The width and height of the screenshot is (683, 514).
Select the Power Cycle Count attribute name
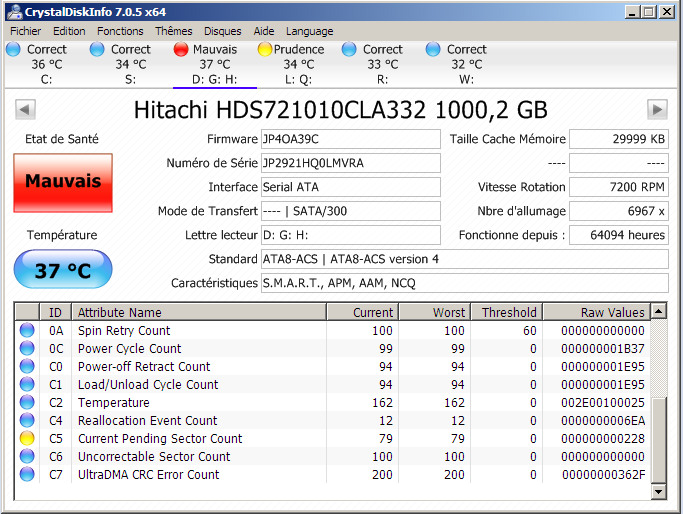(x=129, y=348)
